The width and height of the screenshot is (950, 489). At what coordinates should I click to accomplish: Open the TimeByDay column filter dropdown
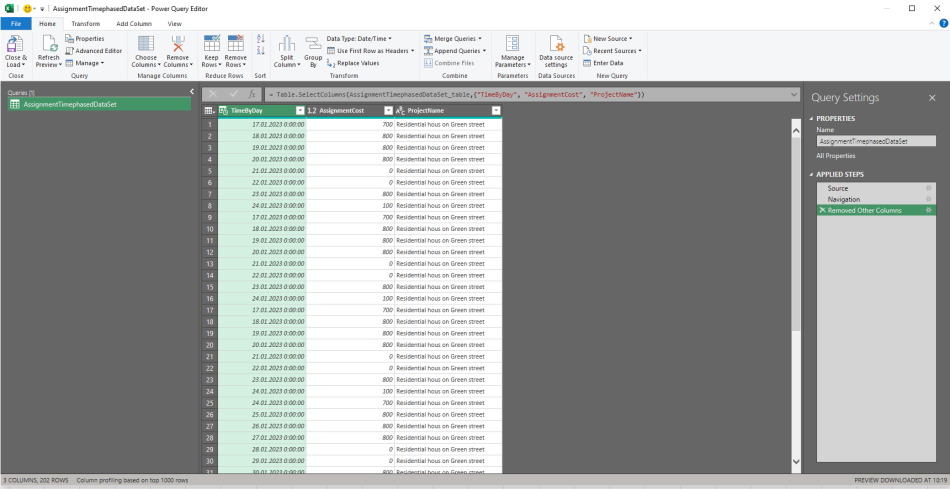pyautogui.click(x=299, y=111)
